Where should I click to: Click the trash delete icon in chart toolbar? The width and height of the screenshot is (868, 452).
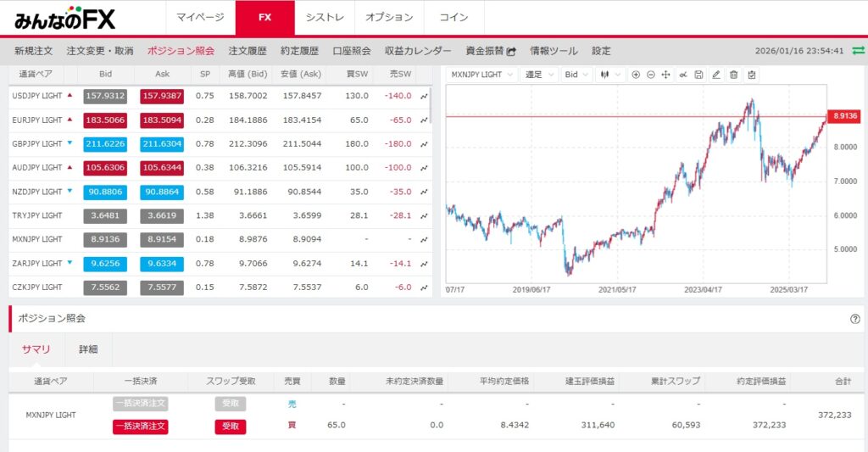point(734,75)
